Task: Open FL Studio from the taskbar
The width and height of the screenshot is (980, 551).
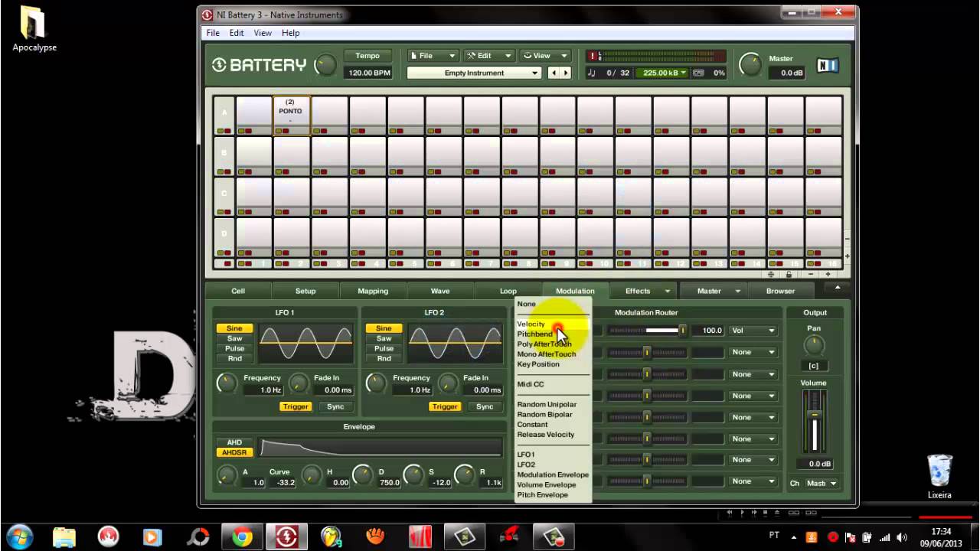Action: pyautogui.click(x=332, y=536)
